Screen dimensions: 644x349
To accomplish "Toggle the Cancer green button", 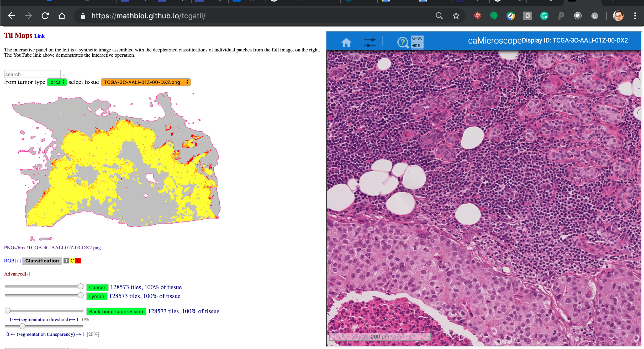I will 97,287.
